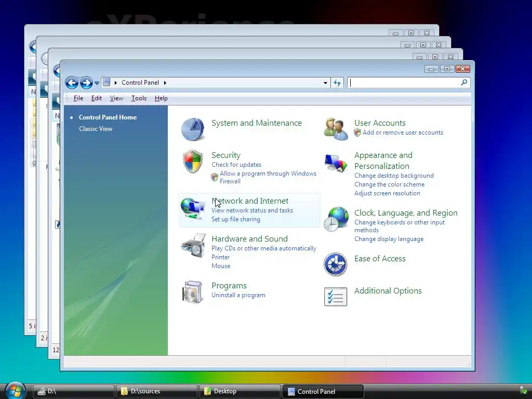This screenshot has width=532, height=399.
Task: Expand arrow after Control Panel in breadcrumb
Action: click(x=165, y=83)
